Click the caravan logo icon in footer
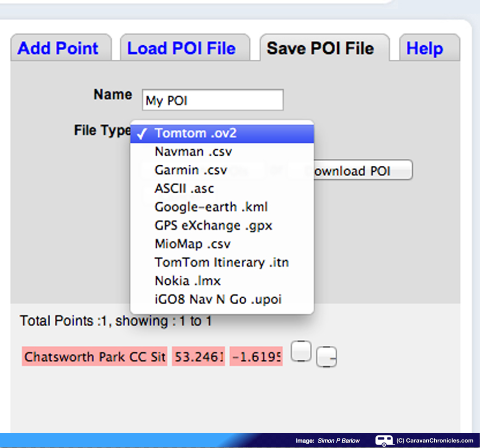This screenshot has width=480, height=448. tap(384, 441)
